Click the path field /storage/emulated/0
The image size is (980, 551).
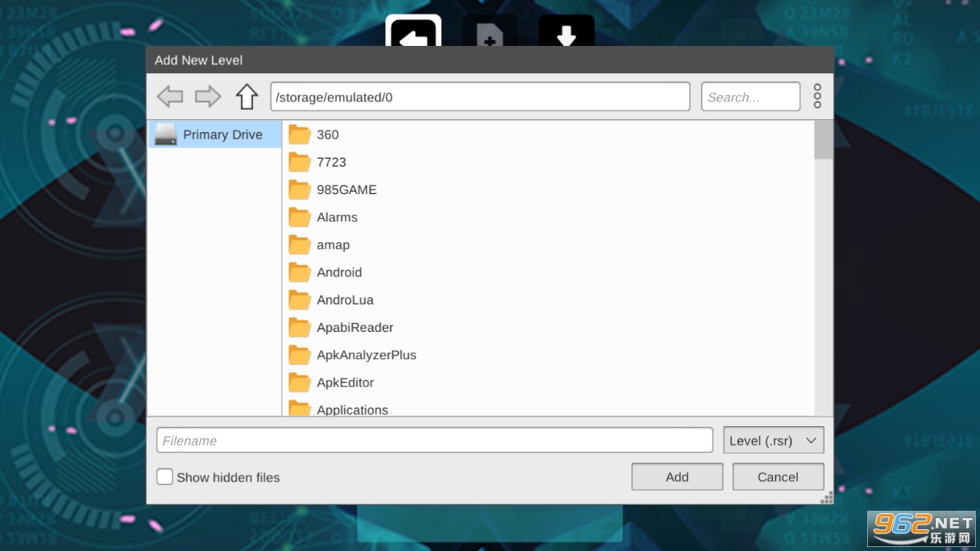coord(480,97)
